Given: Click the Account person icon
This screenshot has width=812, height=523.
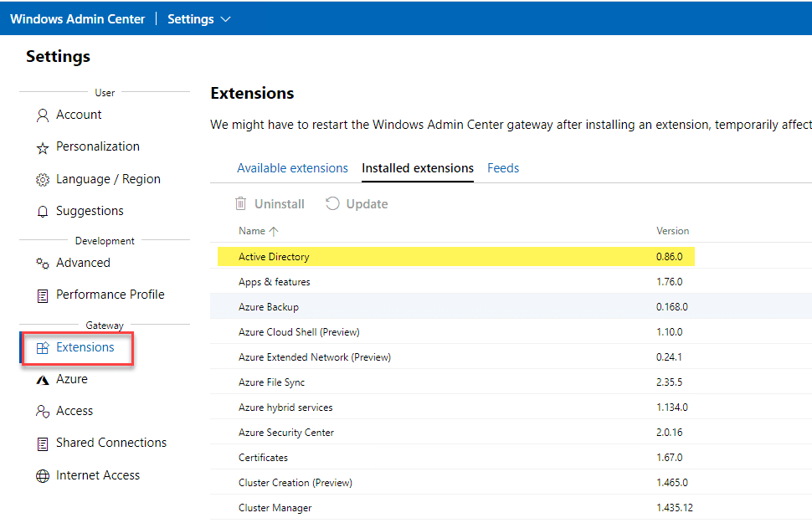Looking at the screenshot, I should [43, 115].
